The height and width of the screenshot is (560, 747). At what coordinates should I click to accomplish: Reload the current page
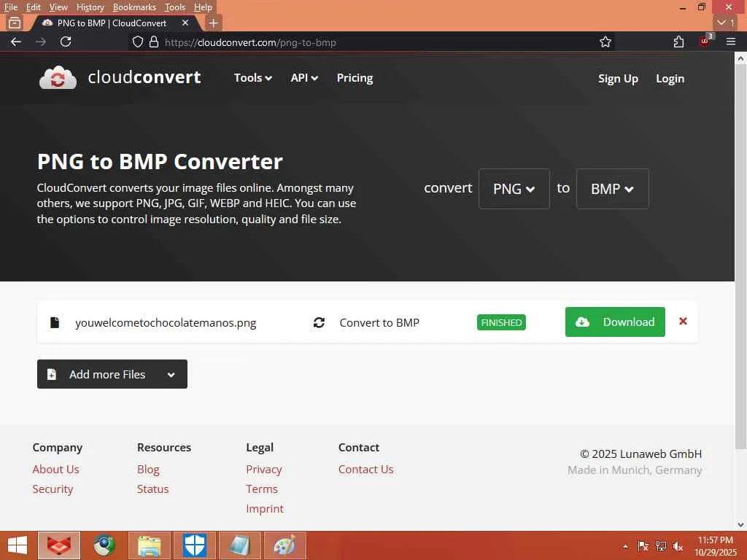pyautogui.click(x=66, y=42)
